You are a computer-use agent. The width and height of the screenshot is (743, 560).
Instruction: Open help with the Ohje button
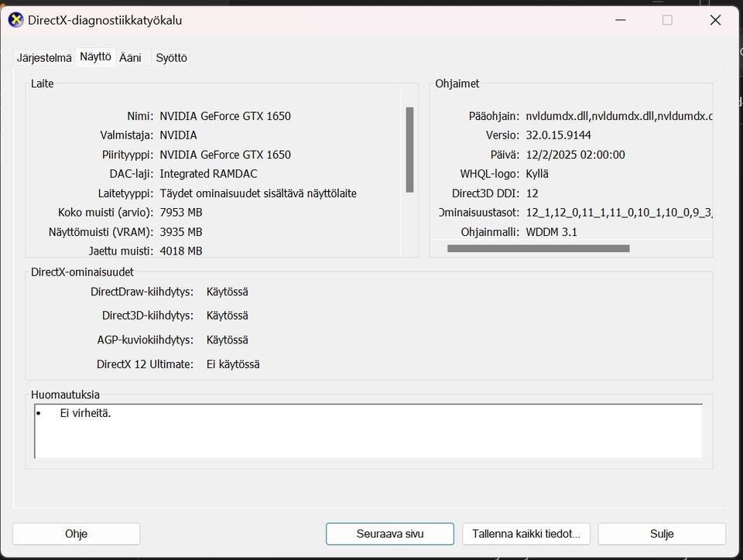77,534
